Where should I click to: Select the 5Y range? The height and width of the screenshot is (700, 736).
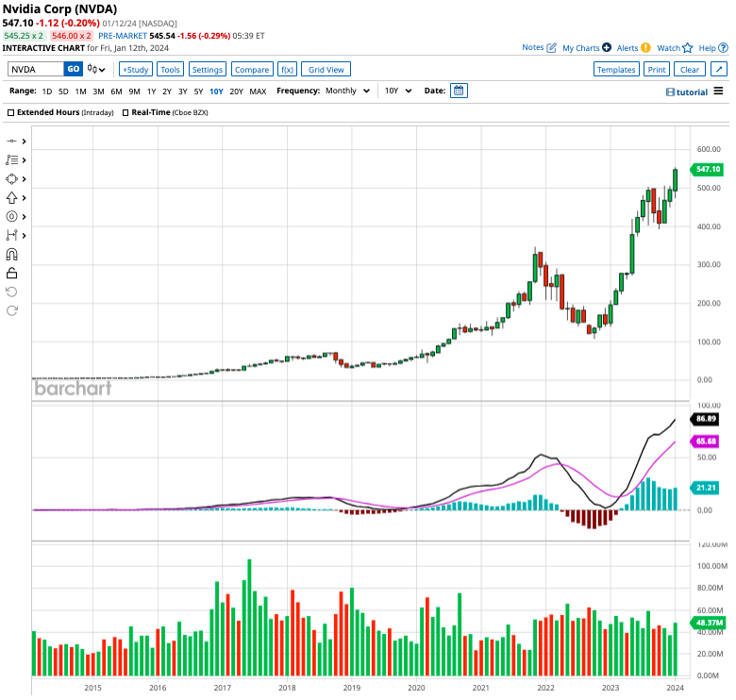tap(198, 92)
